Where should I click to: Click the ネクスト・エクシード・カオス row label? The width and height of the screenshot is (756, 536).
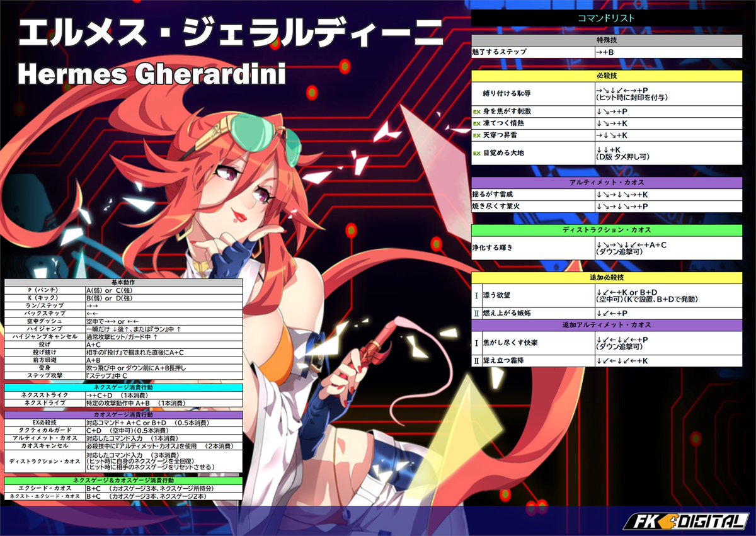[44, 496]
